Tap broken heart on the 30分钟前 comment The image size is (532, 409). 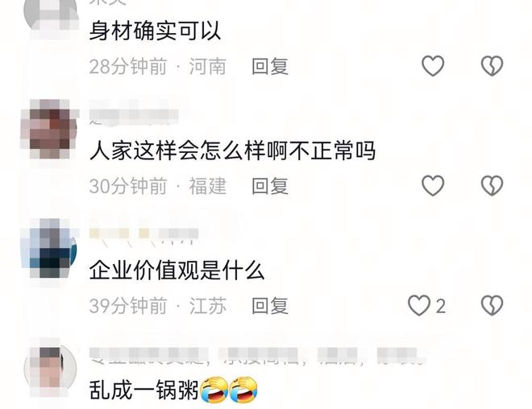click(x=492, y=185)
